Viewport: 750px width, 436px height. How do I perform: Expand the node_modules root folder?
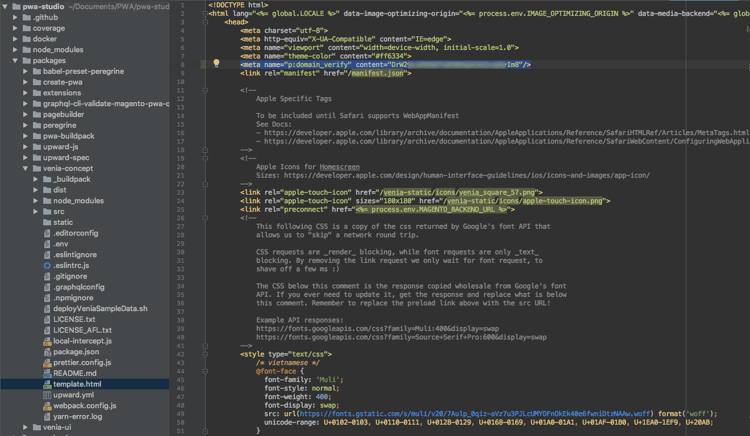14,49
